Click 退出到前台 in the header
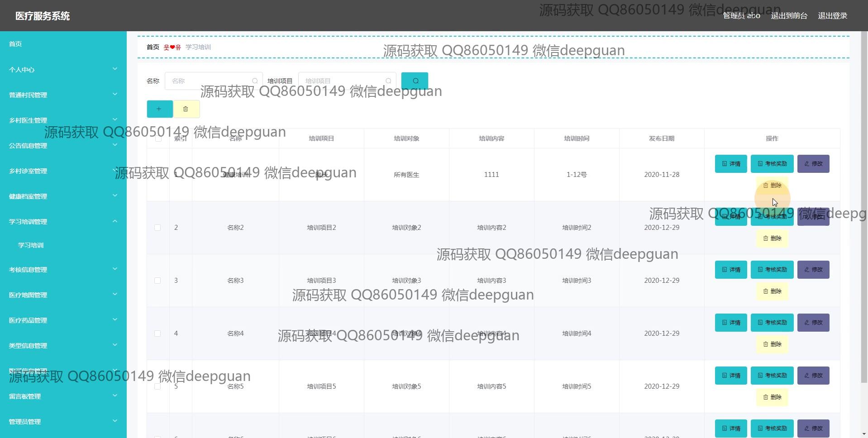Viewport: 868px width, 438px height. click(789, 16)
